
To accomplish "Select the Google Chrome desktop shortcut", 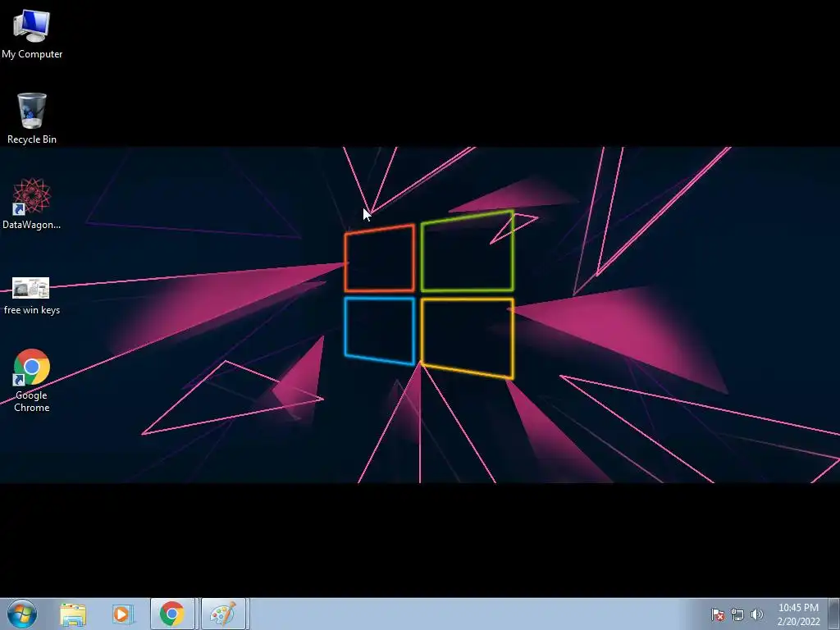I will click(32, 367).
